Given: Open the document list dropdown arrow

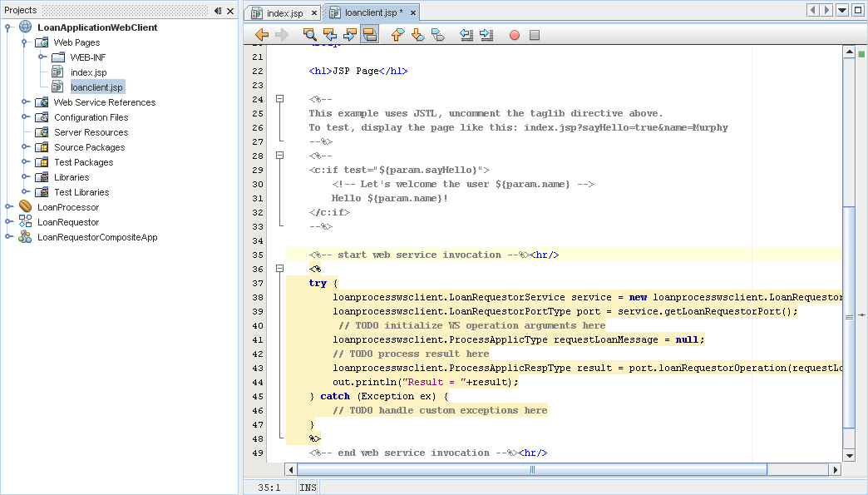Looking at the screenshot, I should click(x=842, y=10).
